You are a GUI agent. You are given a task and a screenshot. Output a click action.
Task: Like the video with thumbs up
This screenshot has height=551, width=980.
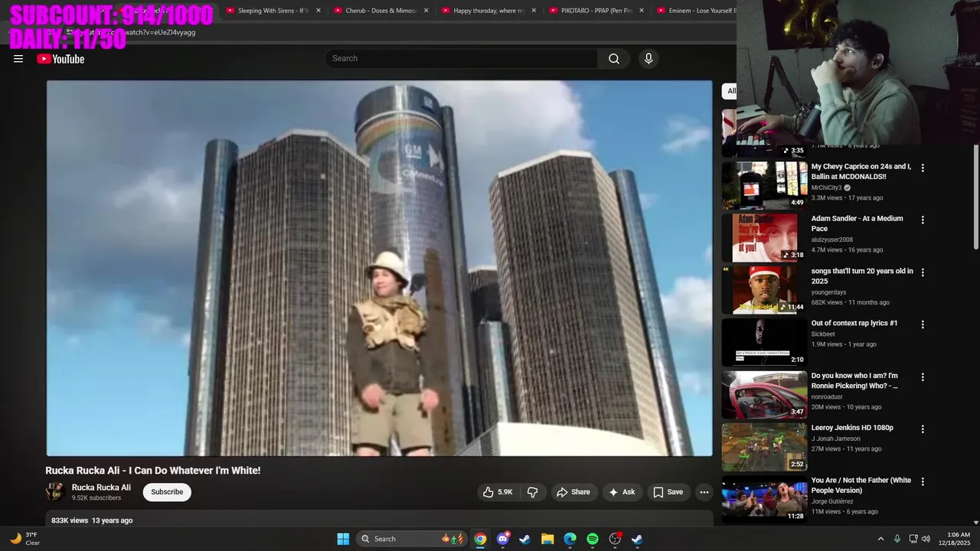[497, 492]
